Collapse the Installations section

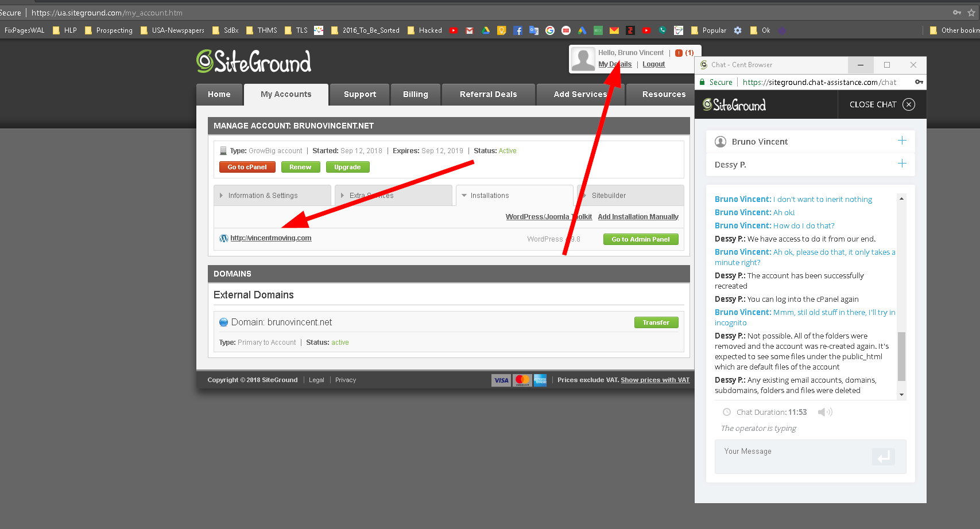514,196
